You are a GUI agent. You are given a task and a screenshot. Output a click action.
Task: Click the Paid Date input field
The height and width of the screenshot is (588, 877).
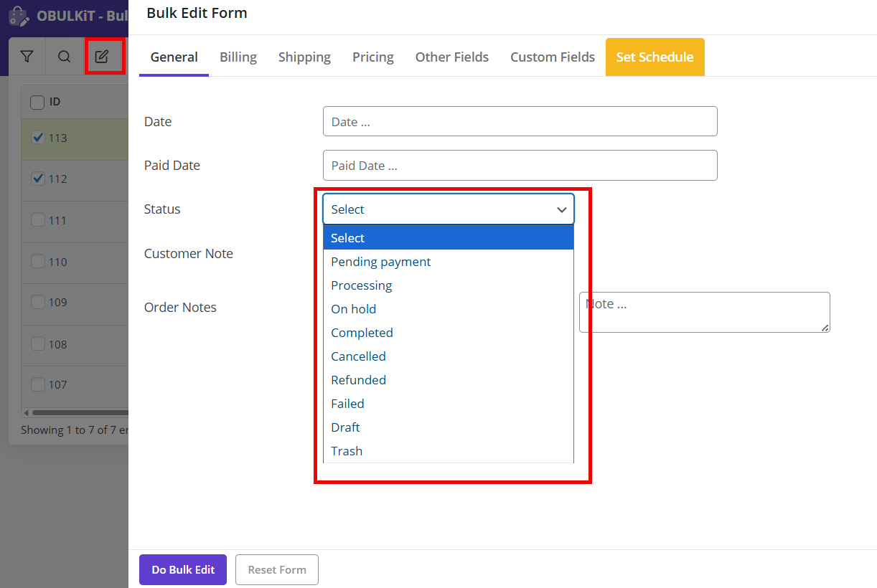point(520,166)
